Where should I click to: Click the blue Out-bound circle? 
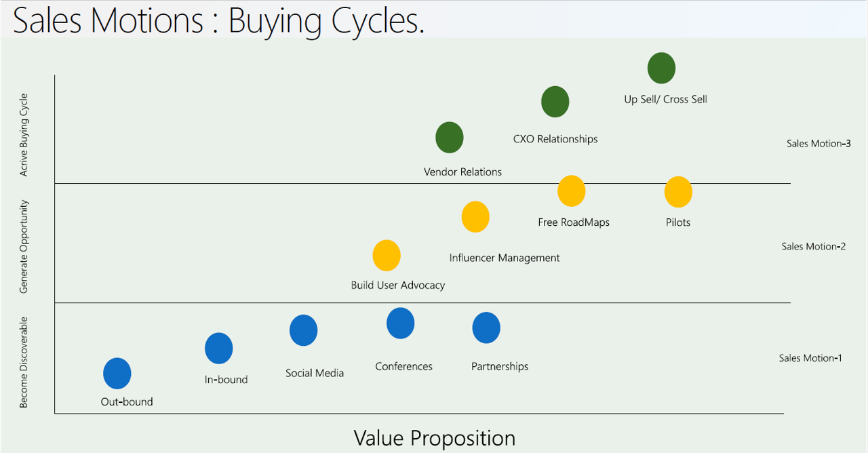(117, 374)
